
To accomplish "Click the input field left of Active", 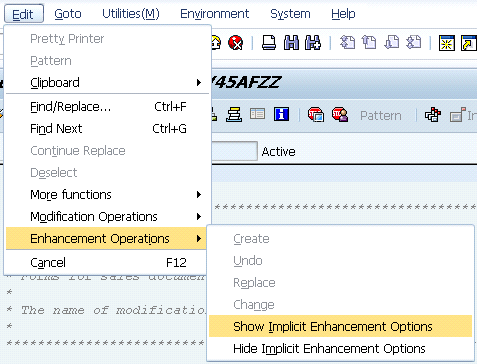I will pyautogui.click(x=234, y=151).
